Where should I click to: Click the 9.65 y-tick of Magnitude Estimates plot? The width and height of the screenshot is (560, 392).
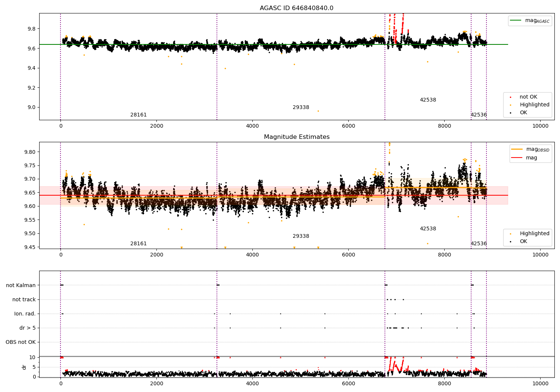(30, 193)
